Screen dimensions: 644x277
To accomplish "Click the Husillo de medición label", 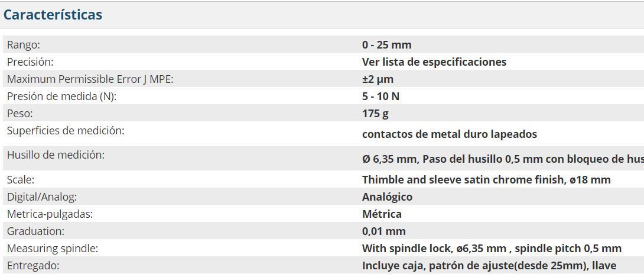I will point(56,154).
